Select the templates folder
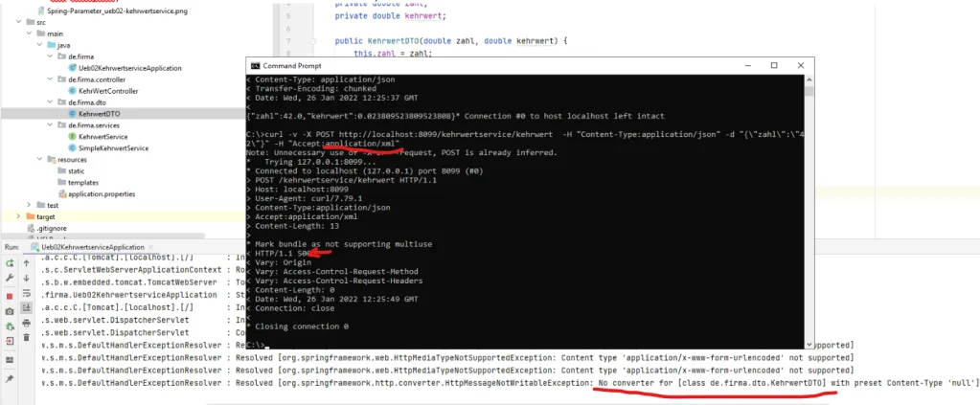 [83, 183]
